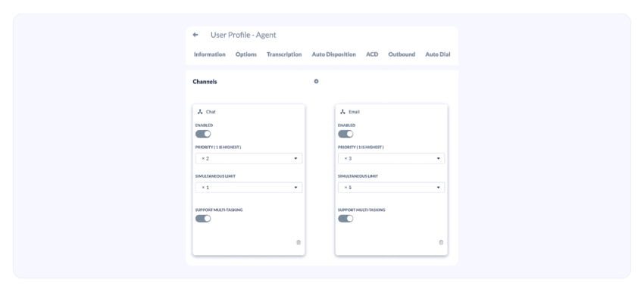Click the Chat channel network icon

200,111
